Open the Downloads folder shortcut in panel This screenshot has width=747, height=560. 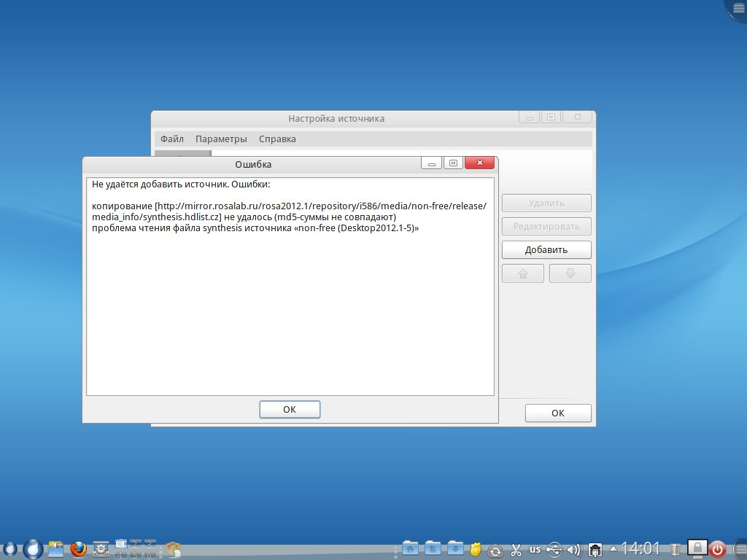tap(455, 548)
